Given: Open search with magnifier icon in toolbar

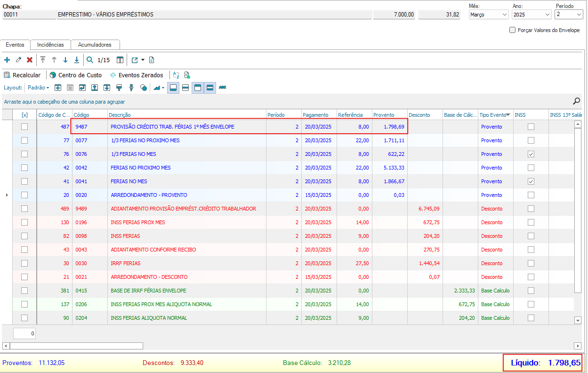Looking at the screenshot, I should (x=90, y=60).
